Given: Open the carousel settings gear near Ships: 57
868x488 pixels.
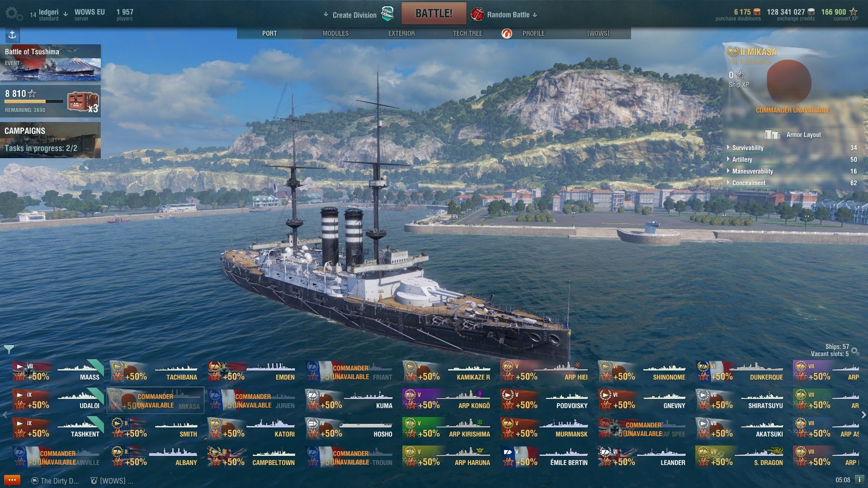Looking at the screenshot, I should (854, 351).
